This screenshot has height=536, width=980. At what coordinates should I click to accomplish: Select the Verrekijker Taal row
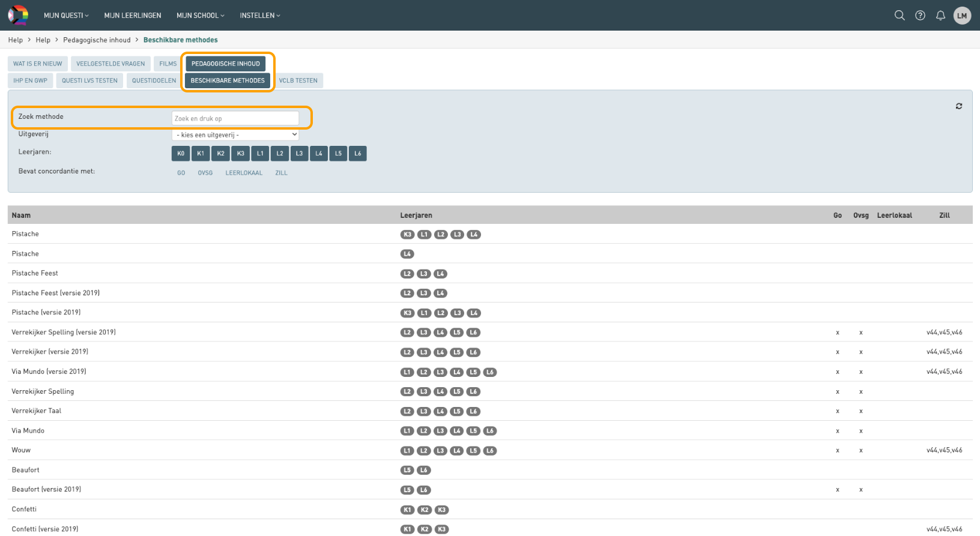490,411
